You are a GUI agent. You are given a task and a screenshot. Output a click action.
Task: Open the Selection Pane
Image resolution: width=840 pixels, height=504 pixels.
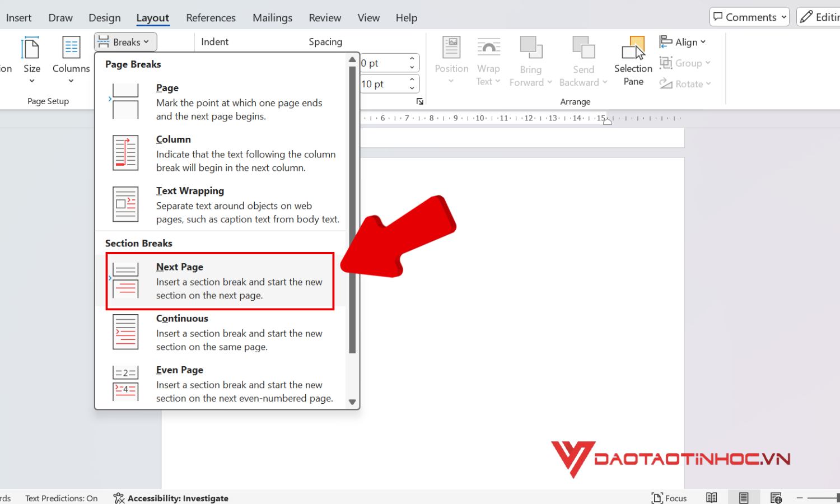633,60
